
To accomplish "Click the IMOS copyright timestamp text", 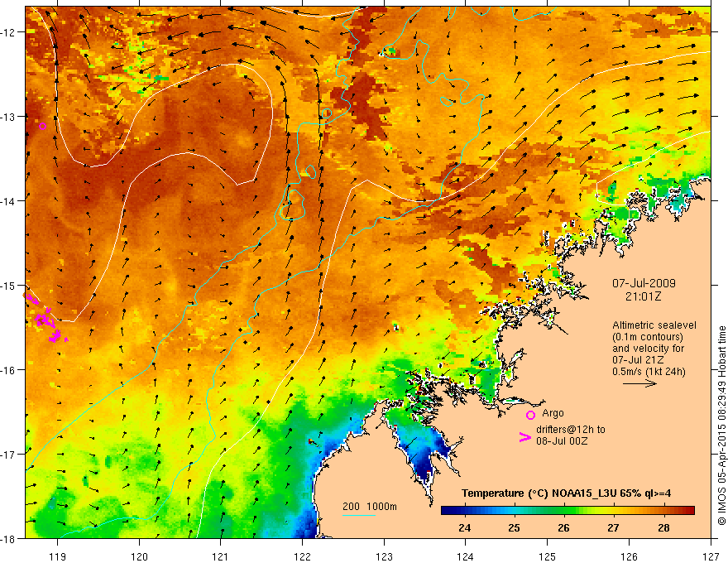I will tap(722, 426).
